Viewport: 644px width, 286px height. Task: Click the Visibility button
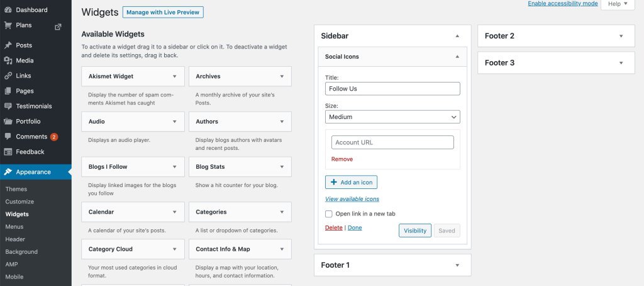[x=415, y=231]
